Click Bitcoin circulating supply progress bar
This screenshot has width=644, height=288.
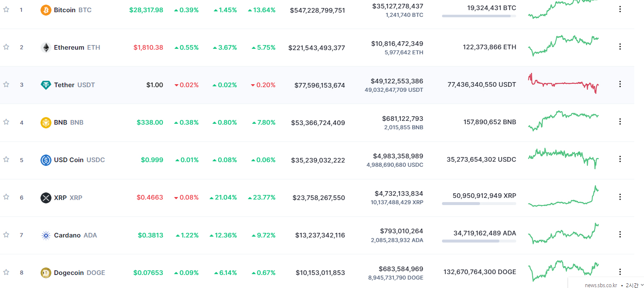tap(479, 16)
